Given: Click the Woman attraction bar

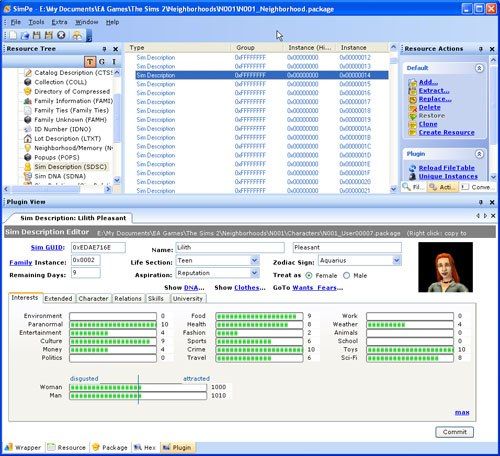Looking at the screenshot, I should click(138, 387).
